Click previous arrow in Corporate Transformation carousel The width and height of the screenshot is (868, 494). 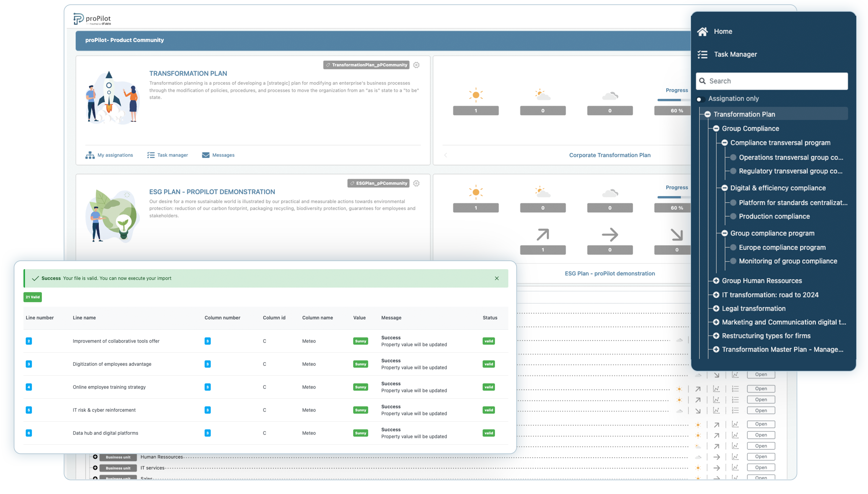click(445, 155)
